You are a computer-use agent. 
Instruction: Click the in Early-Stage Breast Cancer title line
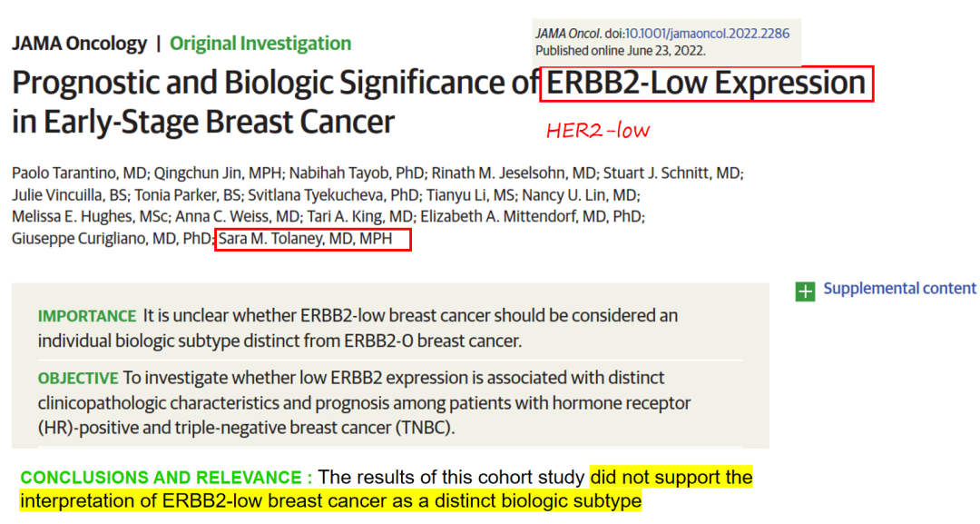[203, 122]
